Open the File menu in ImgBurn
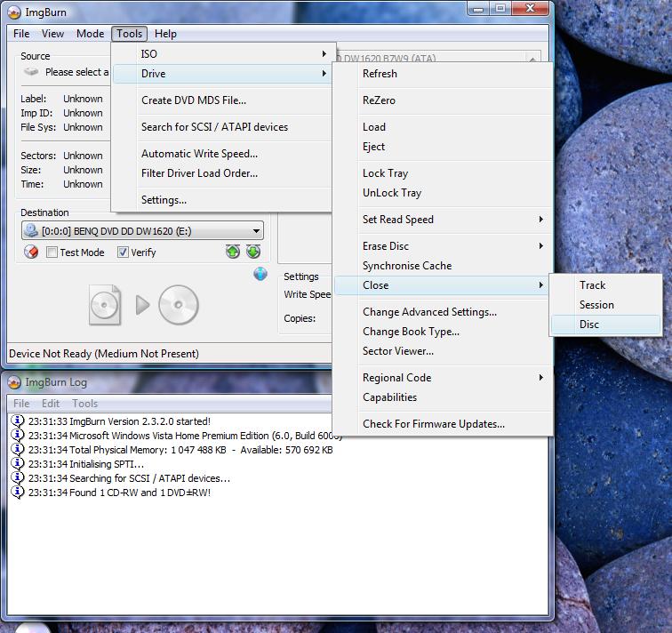672x633 pixels. (21, 34)
